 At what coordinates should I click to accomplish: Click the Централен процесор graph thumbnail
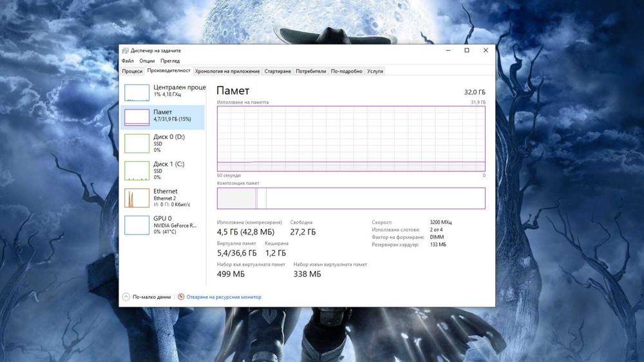point(137,93)
